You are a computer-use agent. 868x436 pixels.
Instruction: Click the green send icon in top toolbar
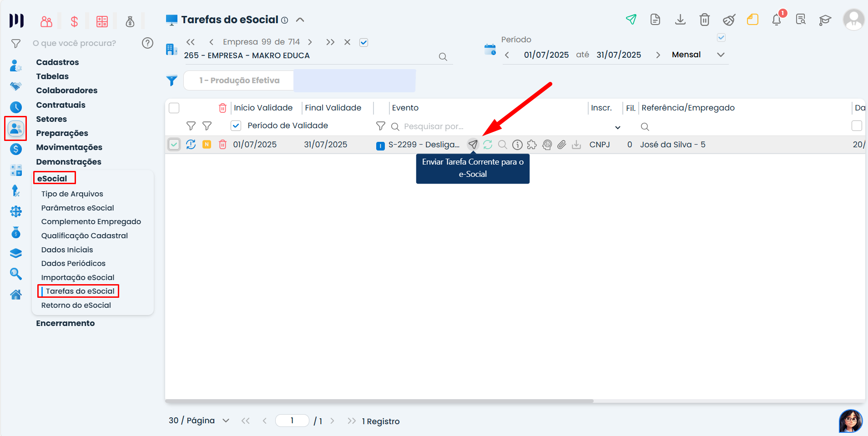pos(631,20)
